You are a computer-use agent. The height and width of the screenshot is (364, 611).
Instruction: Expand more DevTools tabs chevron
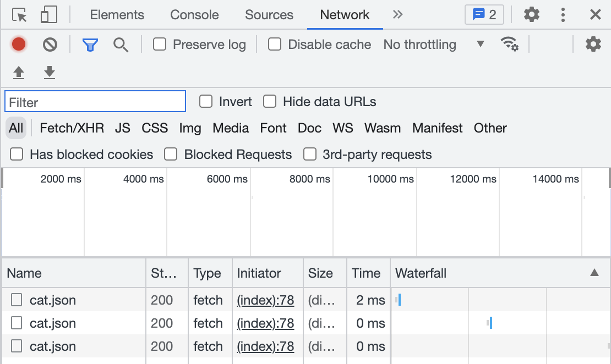coord(397,15)
